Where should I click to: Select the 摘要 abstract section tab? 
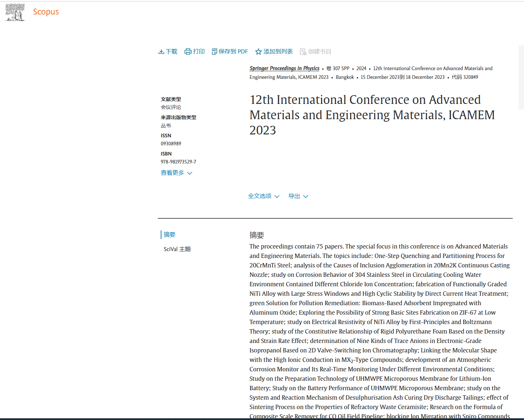(x=169, y=235)
